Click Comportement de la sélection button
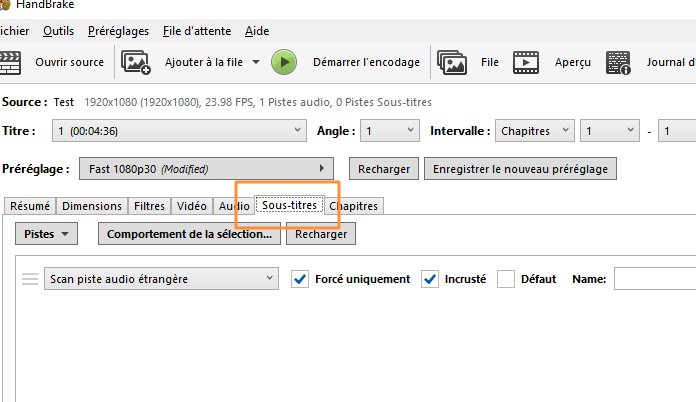 coord(190,234)
